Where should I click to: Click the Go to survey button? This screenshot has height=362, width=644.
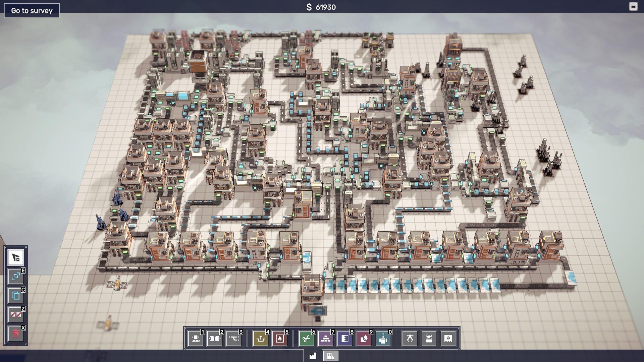point(32,10)
